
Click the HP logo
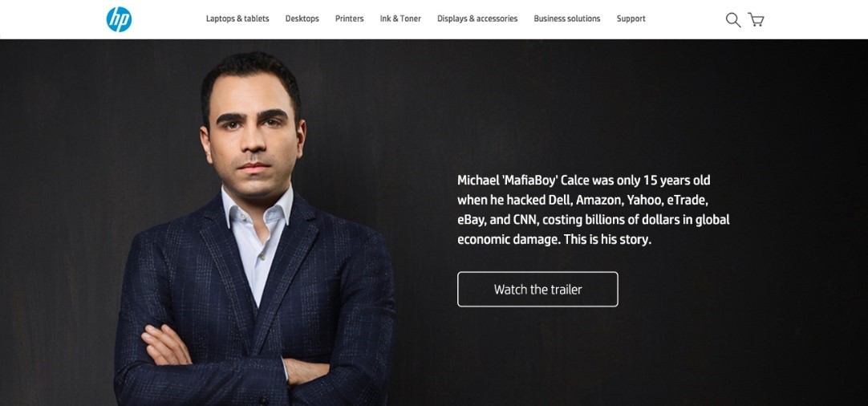[119, 19]
